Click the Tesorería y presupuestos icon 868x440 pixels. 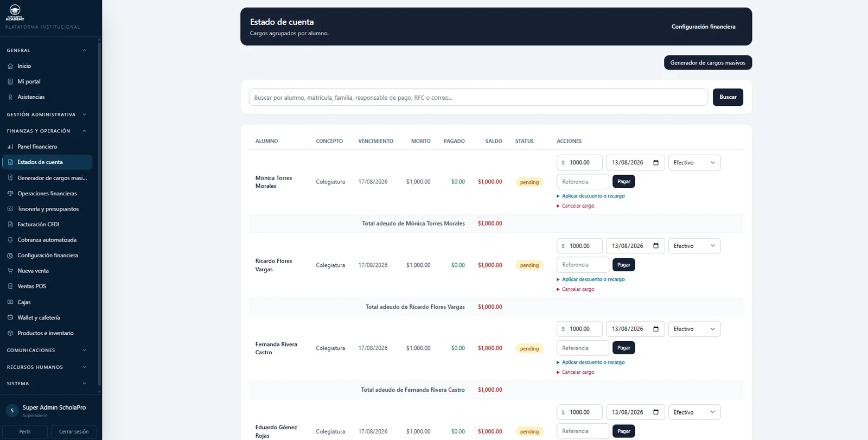[10, 209]
